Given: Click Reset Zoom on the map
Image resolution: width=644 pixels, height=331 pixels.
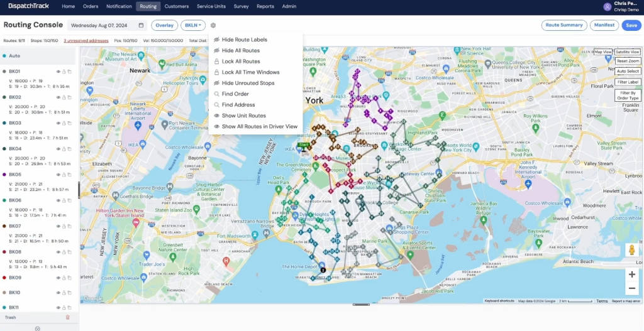Looking at the screenshot, I should (x=628, y=61).
